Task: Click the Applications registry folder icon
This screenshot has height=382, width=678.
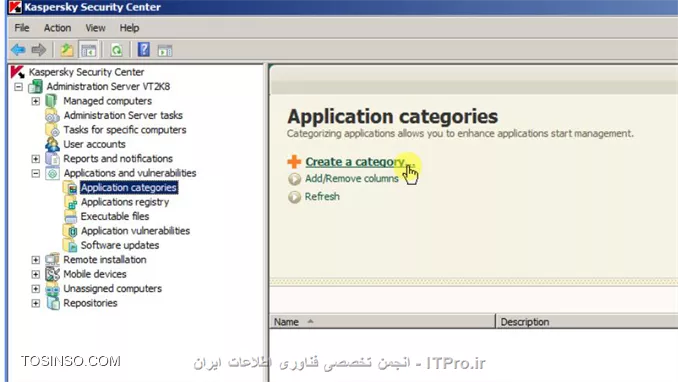Action: (70, 202)
